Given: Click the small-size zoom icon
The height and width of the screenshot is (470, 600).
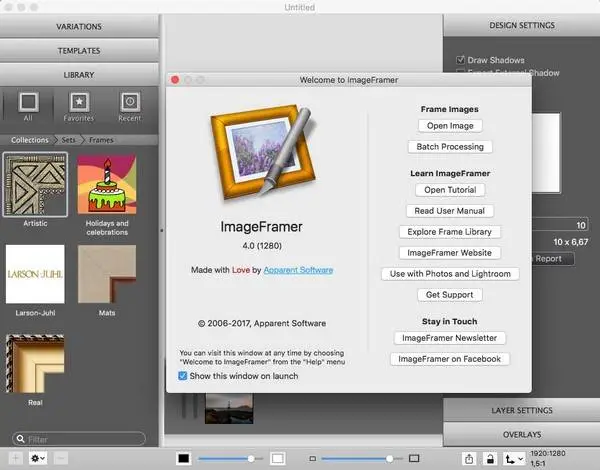Looking at the screenshot, I should click(x=313, y=459).
